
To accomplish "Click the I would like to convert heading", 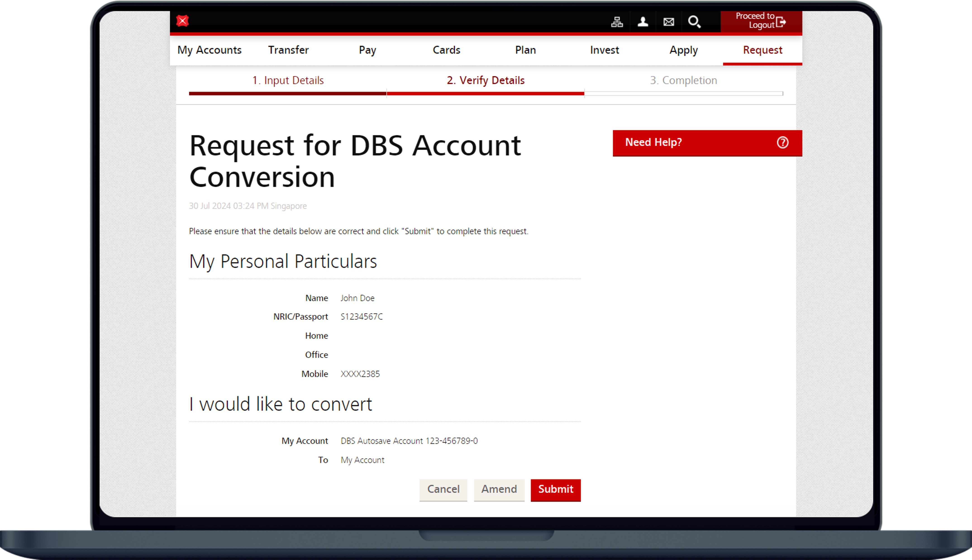I will point(281,404).
